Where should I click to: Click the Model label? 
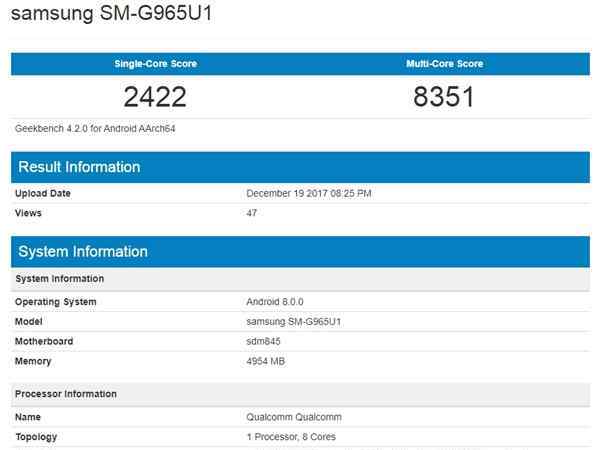pos(28,321)
